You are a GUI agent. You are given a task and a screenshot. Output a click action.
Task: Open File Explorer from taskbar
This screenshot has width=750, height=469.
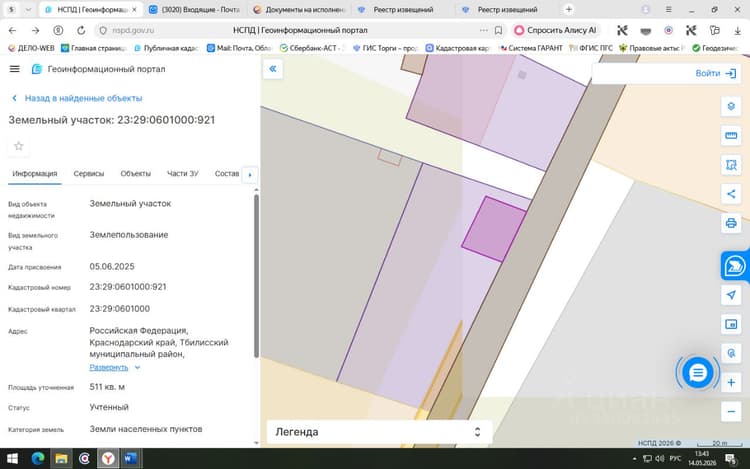coord(61,459)
